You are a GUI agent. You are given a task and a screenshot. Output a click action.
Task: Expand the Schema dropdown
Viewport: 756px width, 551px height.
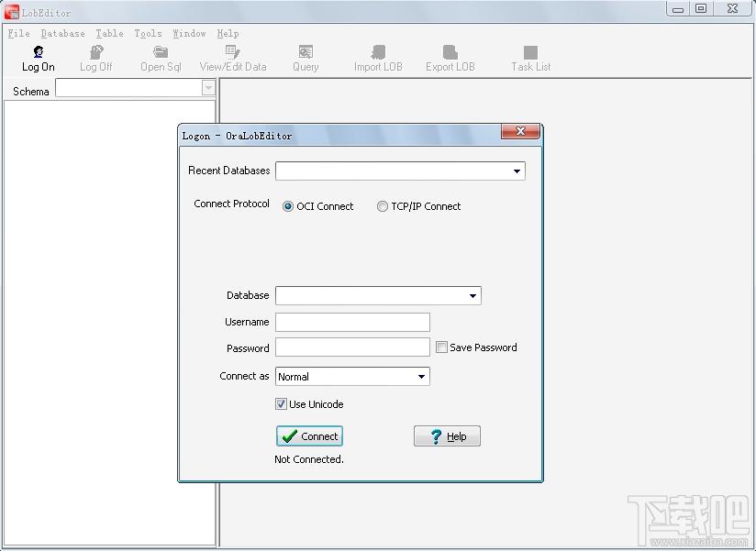208,88
